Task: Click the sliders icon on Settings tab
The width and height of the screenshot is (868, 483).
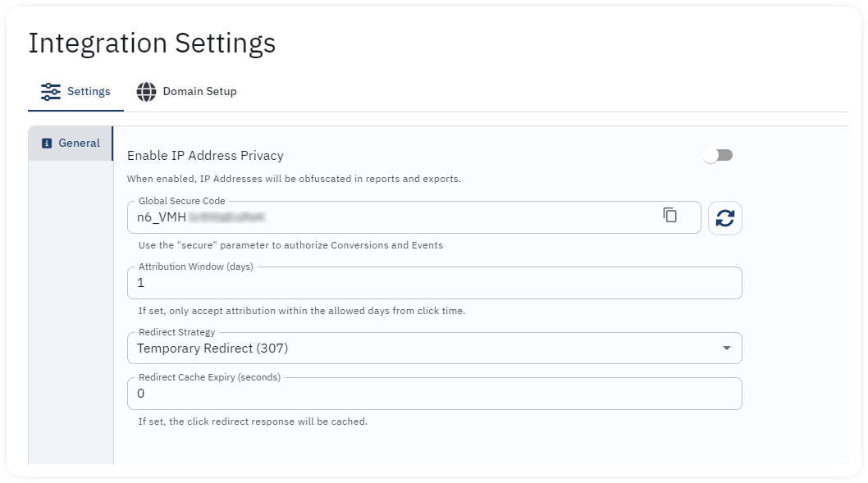Action: pos(50,91)
